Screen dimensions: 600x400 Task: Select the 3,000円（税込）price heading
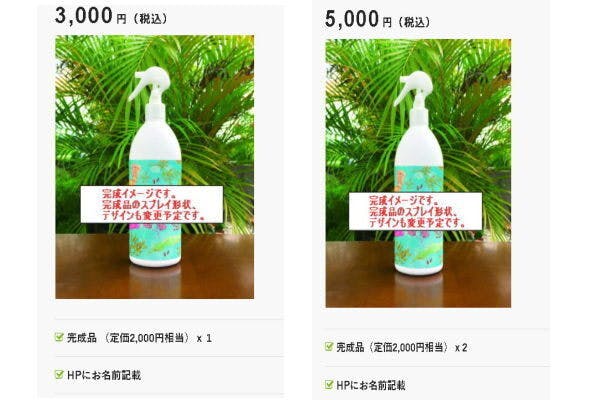[111, 16]
